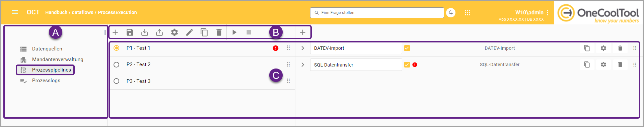The width and height of the screenshot is (644, 127).
Task: Click the assistant sparkle icon
Action: (451, 13)
